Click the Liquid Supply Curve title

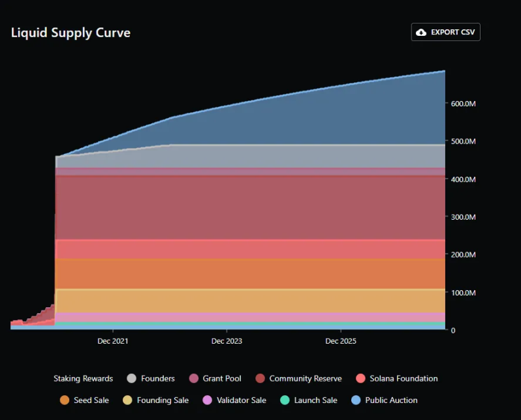[71, 33]
